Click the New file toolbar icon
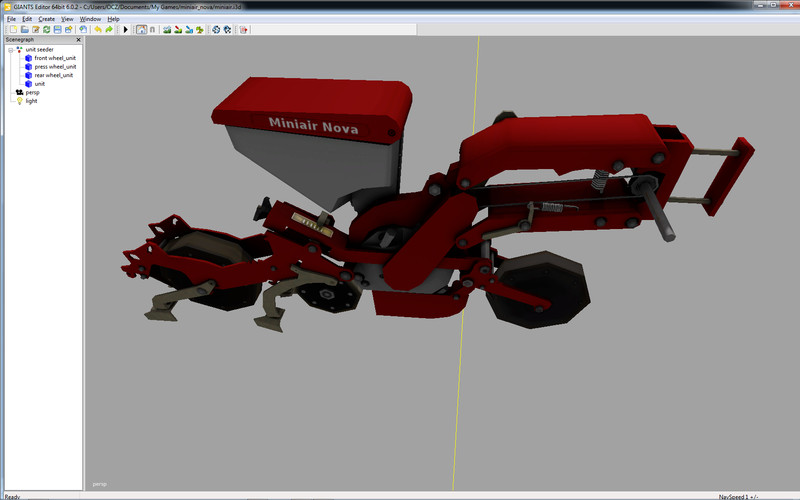 (12, 30)
